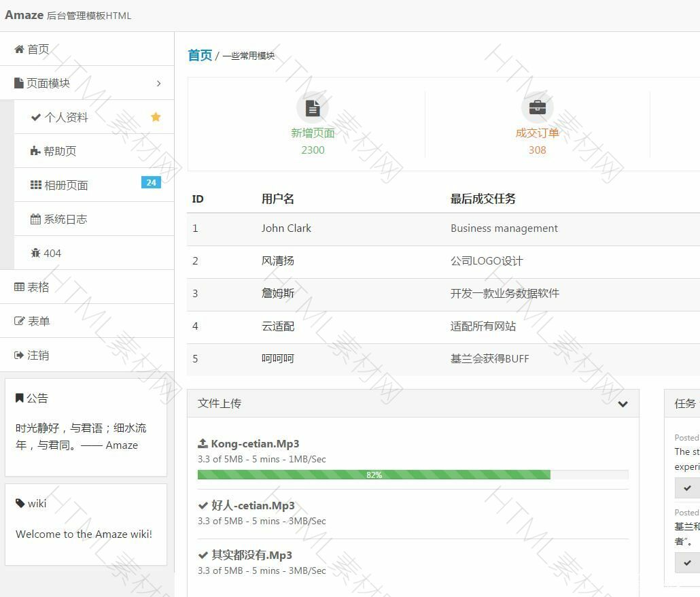This screenshot has width=700, height=597.
Task: Click 注销 to log out
Action: [38, 355]
